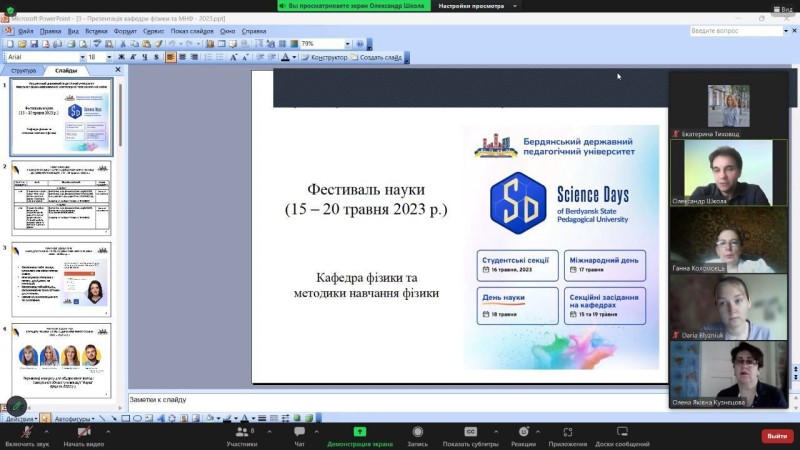Viewport: 800px width, 450px height.
Task: Open the Вставка menu
Action: (x=96, y=31)
